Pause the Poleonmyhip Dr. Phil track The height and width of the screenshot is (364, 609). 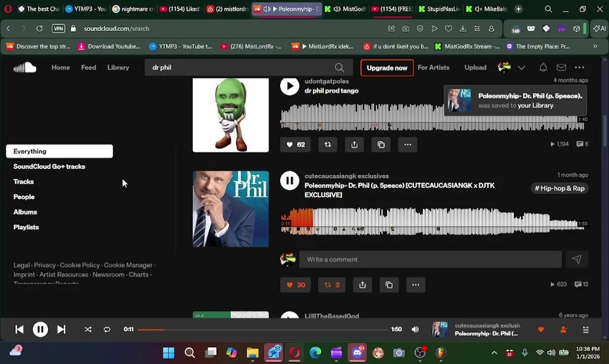290,180
